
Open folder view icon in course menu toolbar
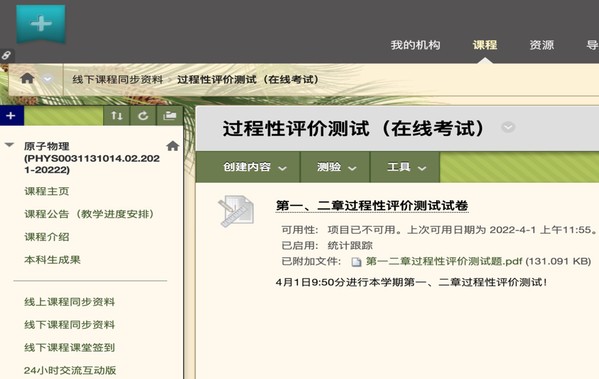(170, 115)
